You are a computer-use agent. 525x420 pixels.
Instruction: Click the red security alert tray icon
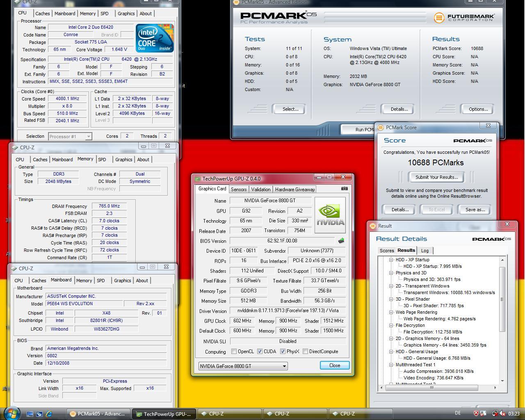[476, 413]
